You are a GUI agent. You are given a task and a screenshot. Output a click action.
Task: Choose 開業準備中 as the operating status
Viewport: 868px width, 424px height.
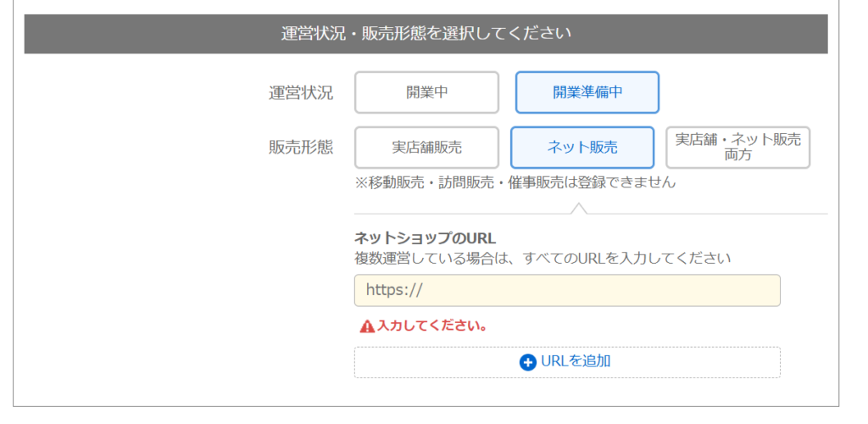587,92
